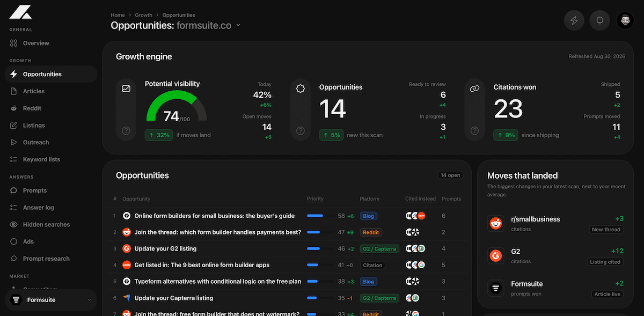
Task: Expand the formsuite.co domain dropdown
Action: [x=238, y=25]
